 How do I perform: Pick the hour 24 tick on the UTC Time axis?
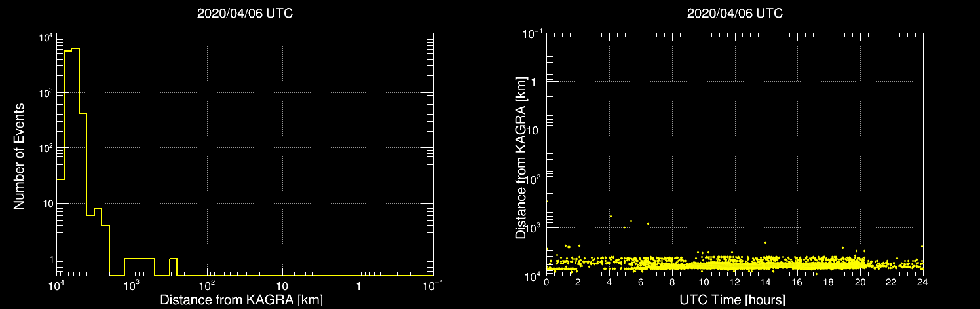click(922, 282)
